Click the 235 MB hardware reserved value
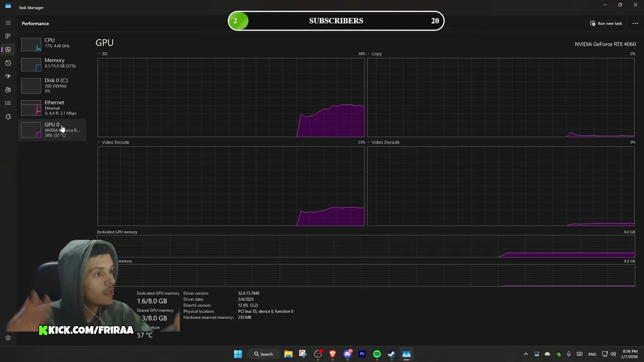Viewport: 644px width, 362px height. 245,317
